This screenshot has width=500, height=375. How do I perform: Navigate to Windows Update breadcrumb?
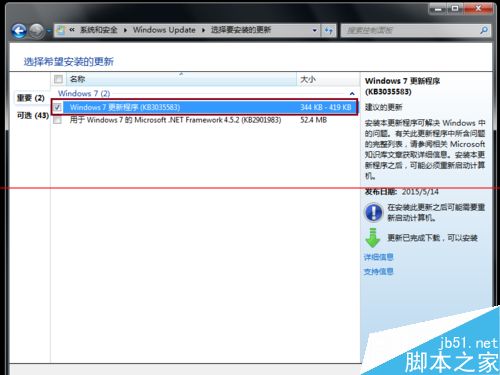point(164,30)
